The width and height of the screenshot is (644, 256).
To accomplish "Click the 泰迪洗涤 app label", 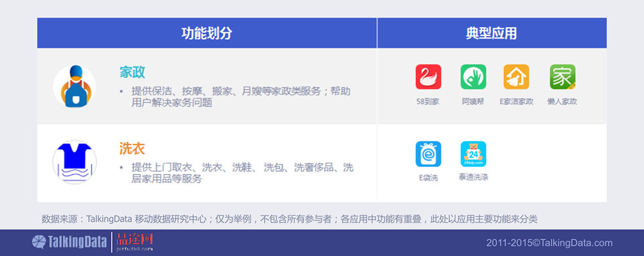I will tap(473, 177).
